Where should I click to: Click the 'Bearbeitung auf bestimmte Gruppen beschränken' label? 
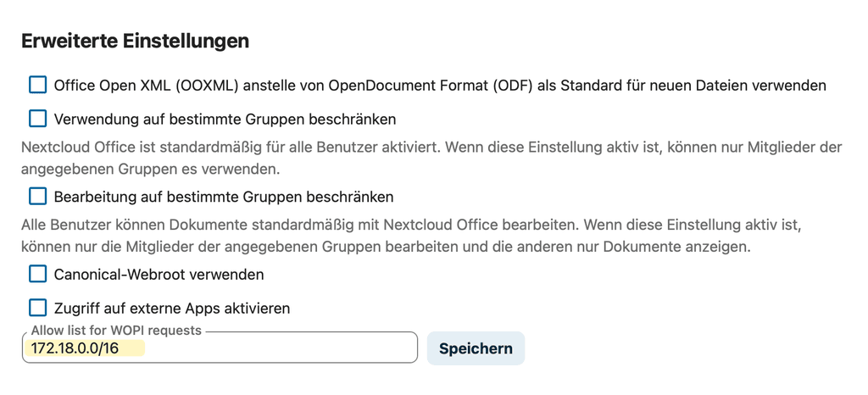[x=224, y=197]
